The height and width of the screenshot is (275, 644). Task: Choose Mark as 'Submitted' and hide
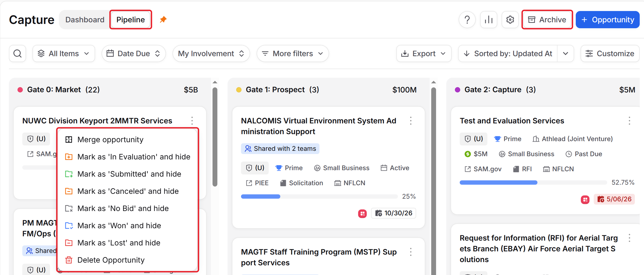click(128, 174)
